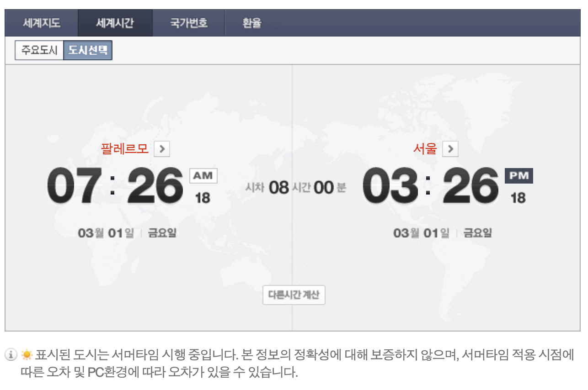Click the sun daylight-saving icon in the note
588x390 pixels.
pyautogui.click(x=27, y=354)
